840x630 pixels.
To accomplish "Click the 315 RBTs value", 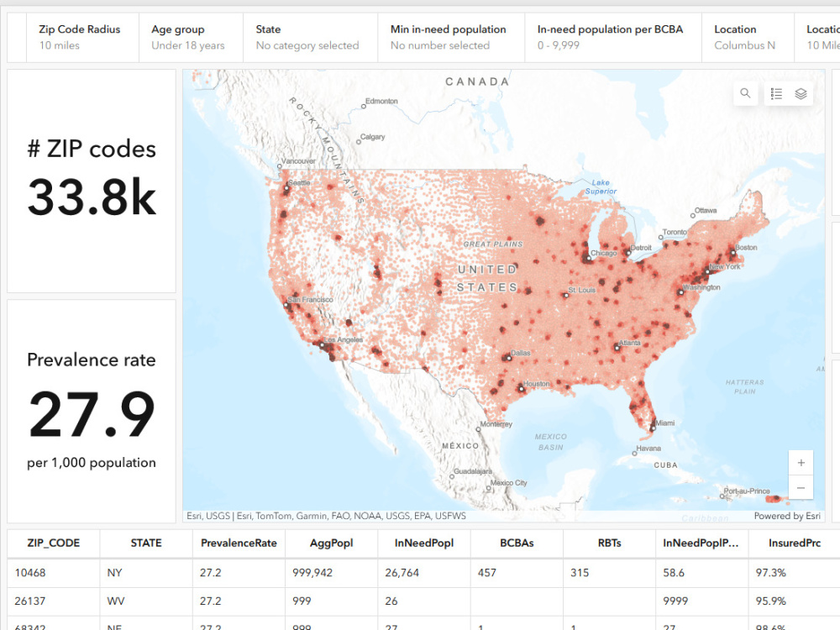I will (610, 573).
